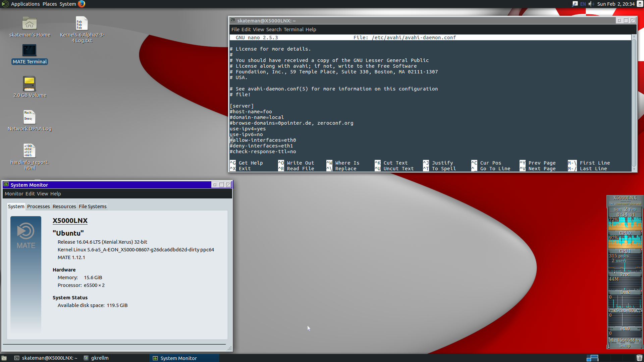The image size is (644, 362).
Task: Open the terminal Search menu
Action: (x=274, y=29)
